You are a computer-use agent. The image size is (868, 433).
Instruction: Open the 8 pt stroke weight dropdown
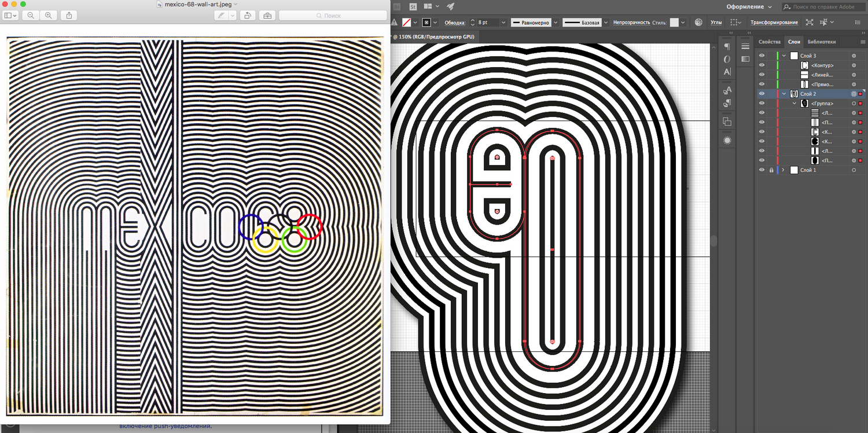coord(503,23)
